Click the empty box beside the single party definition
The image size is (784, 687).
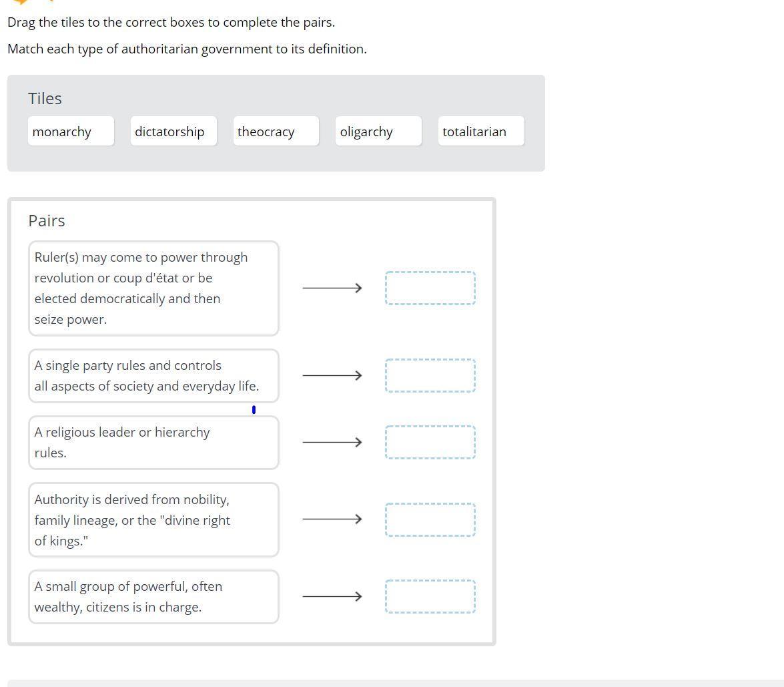pos(430,375)
